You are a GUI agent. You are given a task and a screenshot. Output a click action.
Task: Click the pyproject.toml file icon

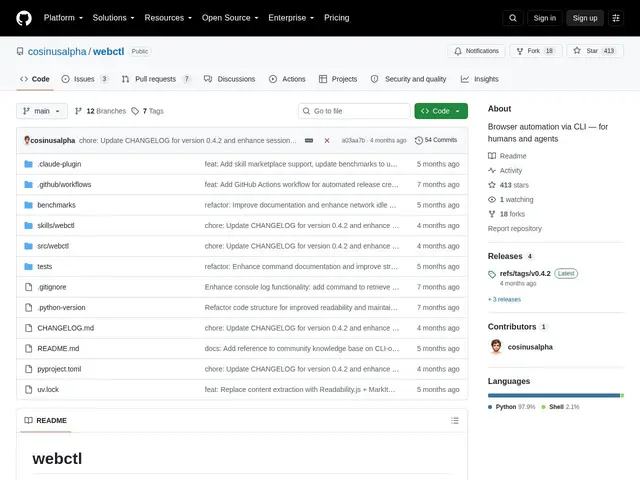(28, 369)
